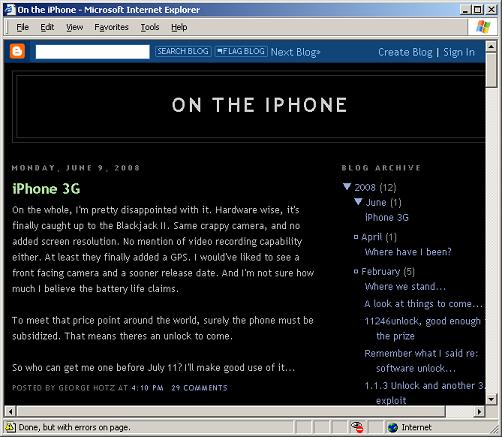Open the Favorites menu
Image resolution: width=502 pixels, height=437 pixels.
click(111, 27)
